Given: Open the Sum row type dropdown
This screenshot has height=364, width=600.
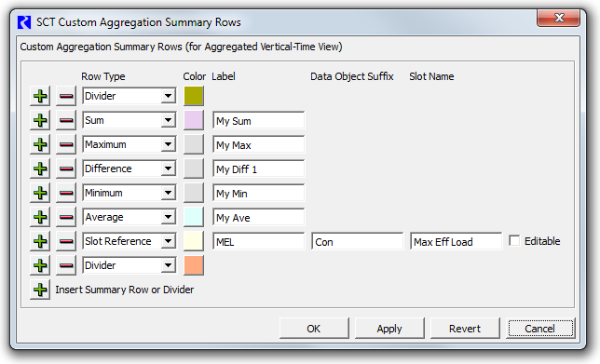Looking at the screenshot, I should click(x=168, y=120).
